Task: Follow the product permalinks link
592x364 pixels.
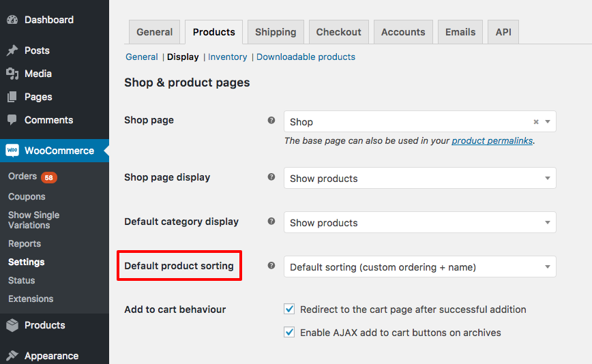Action: point(492,140)
